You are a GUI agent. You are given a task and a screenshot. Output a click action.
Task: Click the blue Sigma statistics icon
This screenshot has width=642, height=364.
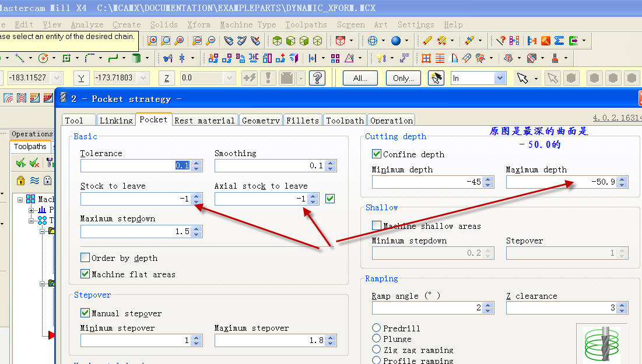click(x=559, y=41)
